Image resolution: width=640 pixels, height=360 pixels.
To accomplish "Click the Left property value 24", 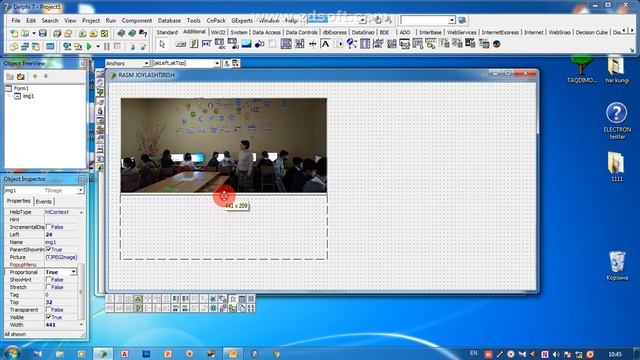I will point(61,235).
